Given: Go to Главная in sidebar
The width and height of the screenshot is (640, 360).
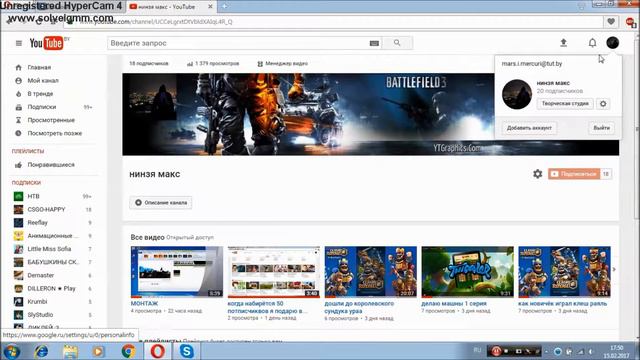Looking at the screenshot, I should (39, 67).
